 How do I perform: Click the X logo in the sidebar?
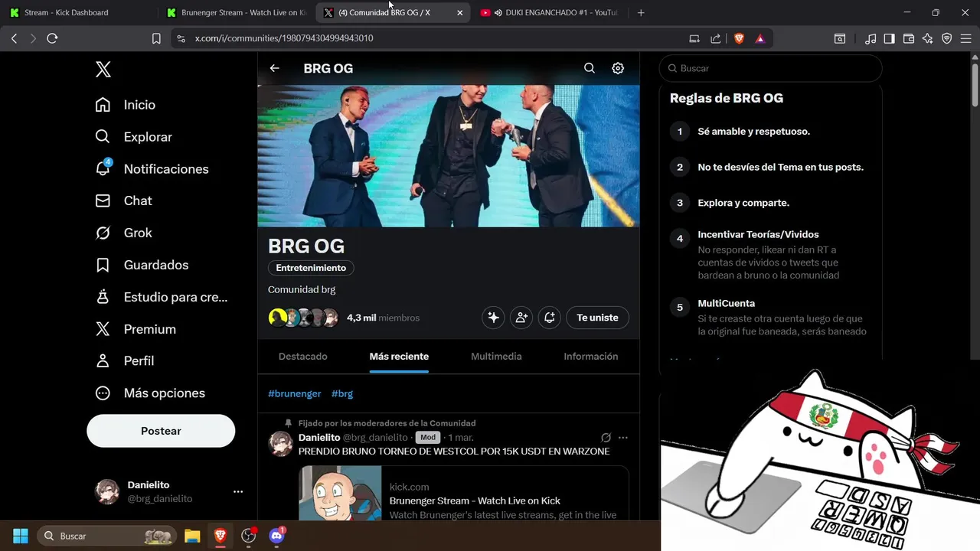pyautogui.click(x=103, y=70)
